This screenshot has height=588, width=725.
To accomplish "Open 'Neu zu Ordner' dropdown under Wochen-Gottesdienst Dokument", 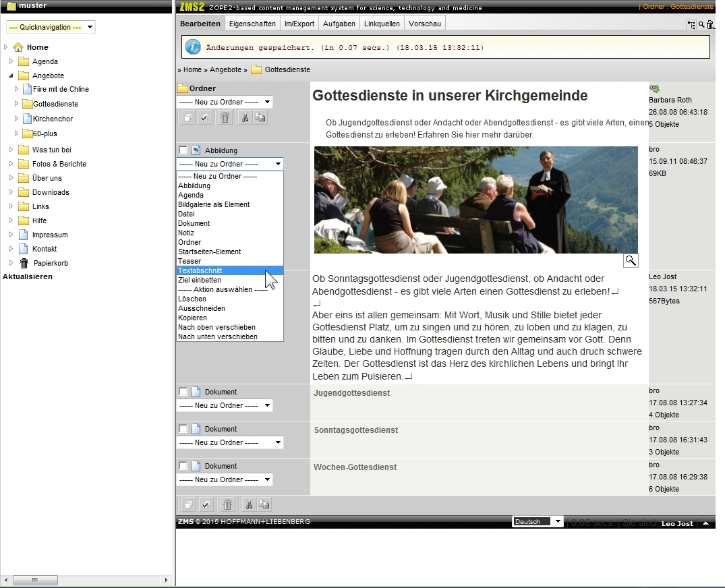I will (x=225, y=479).
